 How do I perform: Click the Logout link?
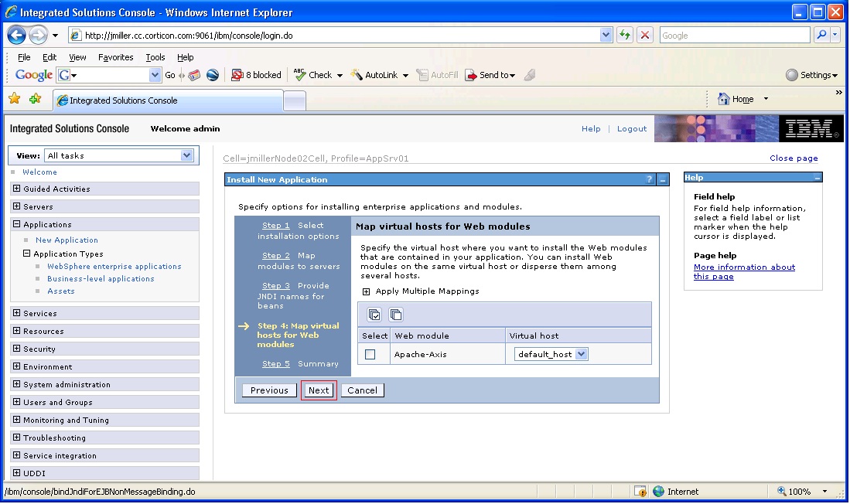click(632, 129)
